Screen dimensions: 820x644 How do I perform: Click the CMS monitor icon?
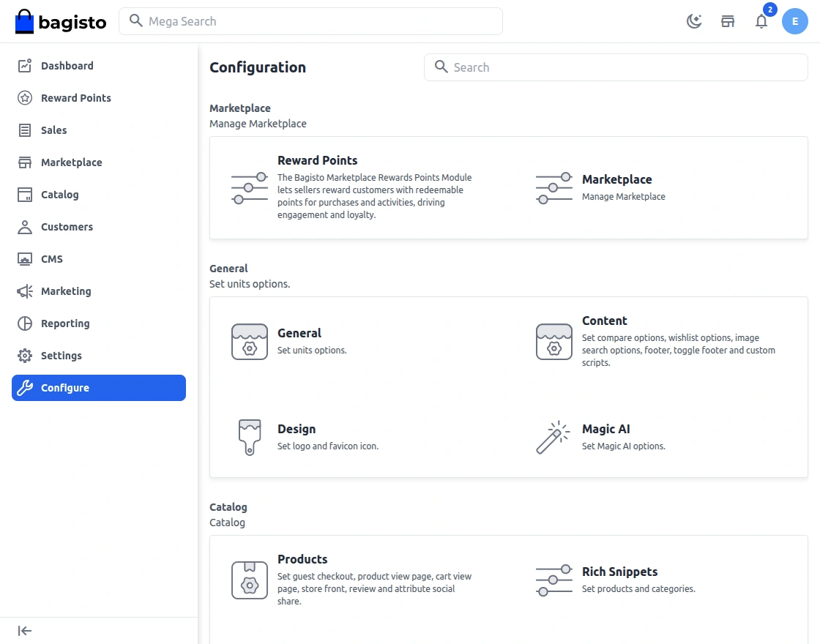tap(25, 259)
